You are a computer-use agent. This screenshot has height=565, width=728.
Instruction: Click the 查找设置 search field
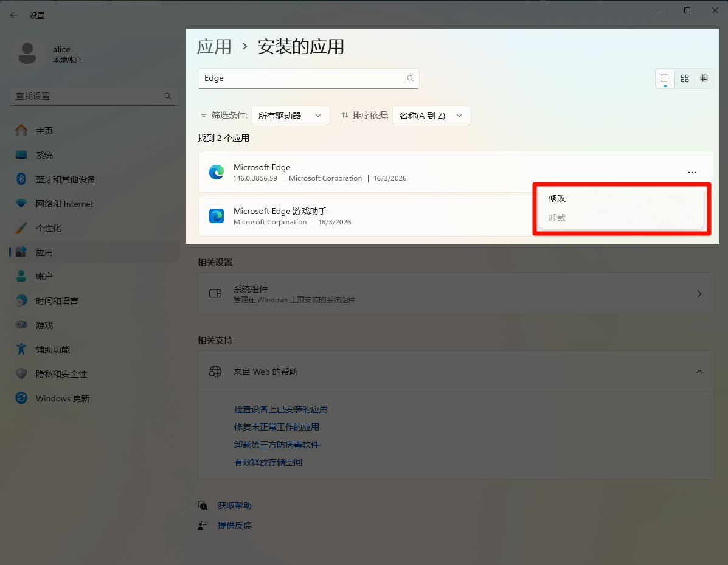(x=94, y=96)
